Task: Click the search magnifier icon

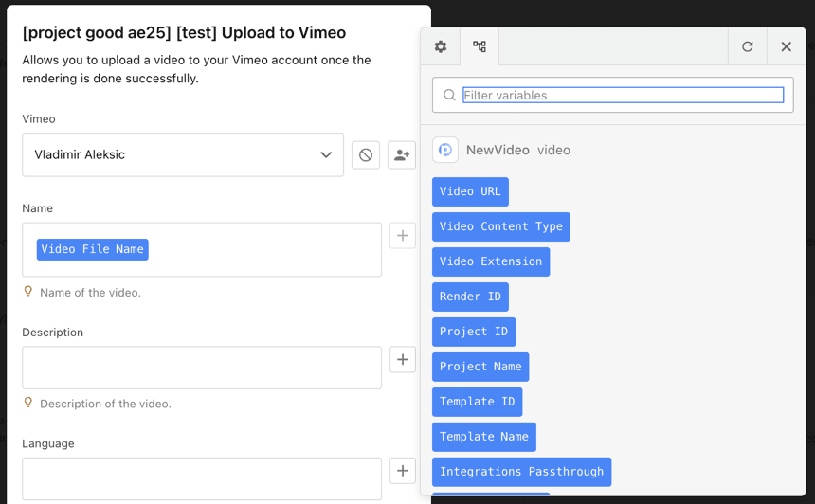Action: point(449,95)
